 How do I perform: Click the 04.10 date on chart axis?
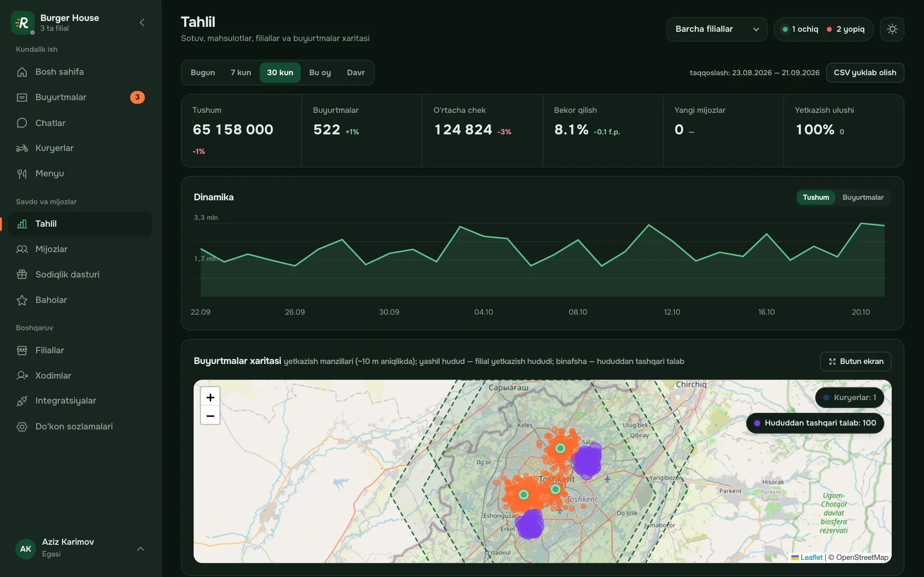[484, 312]
